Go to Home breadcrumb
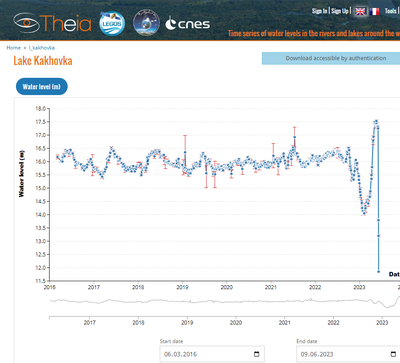400x363 pixels. [x=14, y=48]
